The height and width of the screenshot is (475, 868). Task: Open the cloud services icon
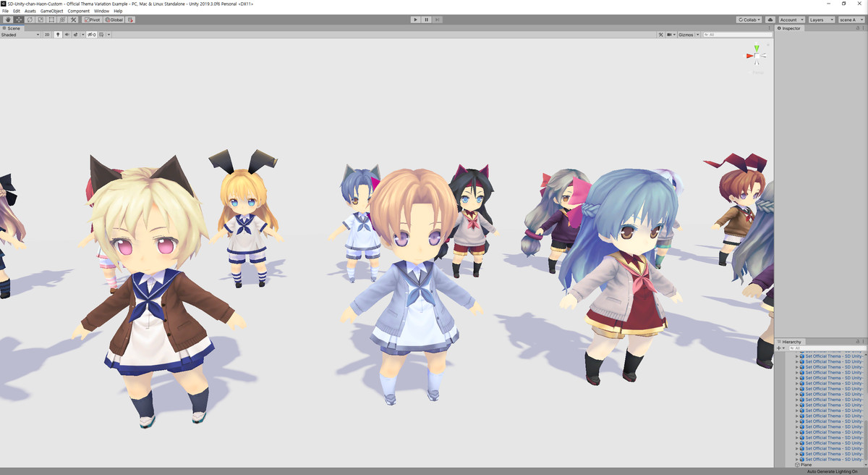[770, 20]
